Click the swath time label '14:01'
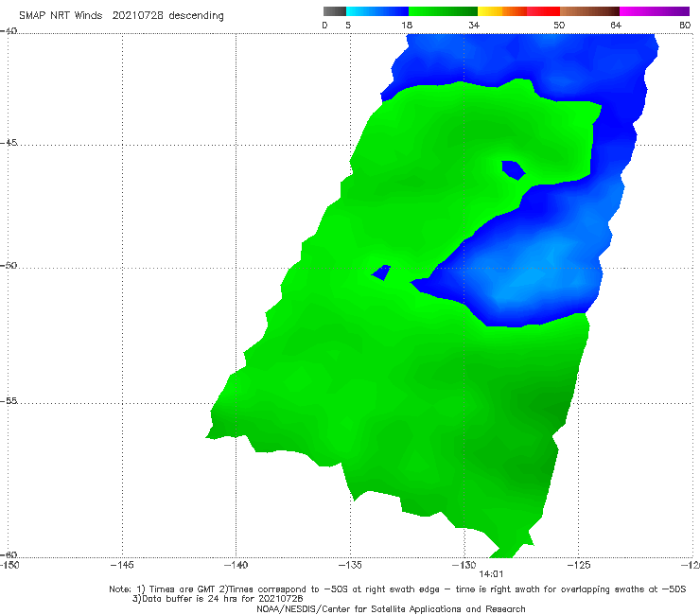The height and width of the screenshot is (615, 700). click(x=491, y=574)
